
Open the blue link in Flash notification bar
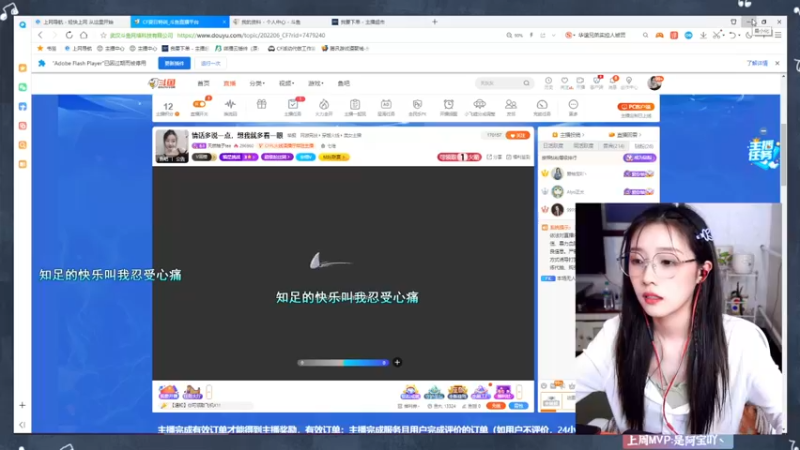tap(757, 63)
